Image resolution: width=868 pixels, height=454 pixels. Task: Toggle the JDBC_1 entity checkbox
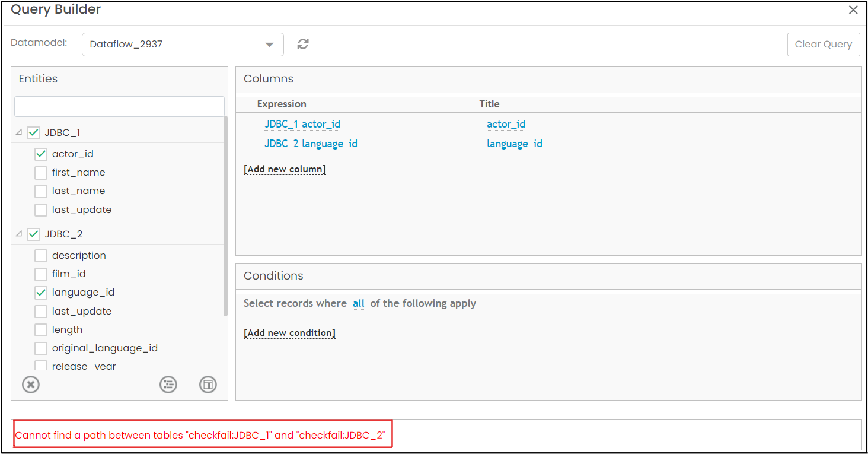tap(33, 132)
